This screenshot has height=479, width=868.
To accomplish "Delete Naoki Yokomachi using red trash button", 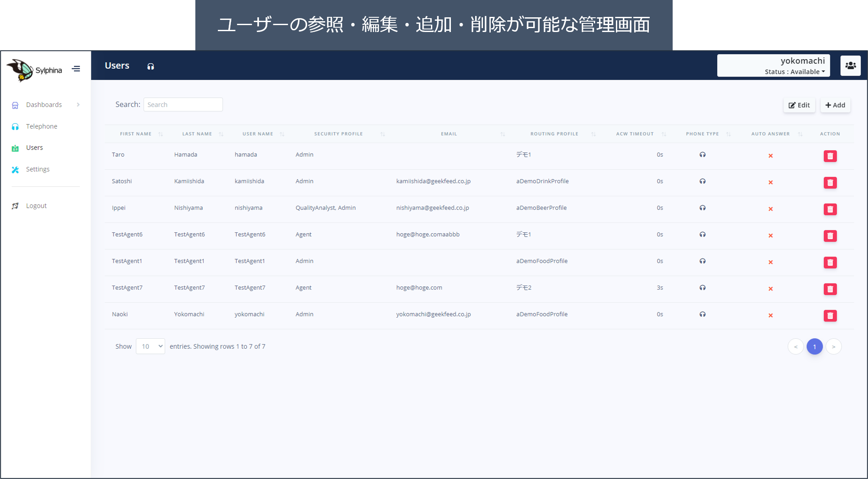I will (830, 315).
